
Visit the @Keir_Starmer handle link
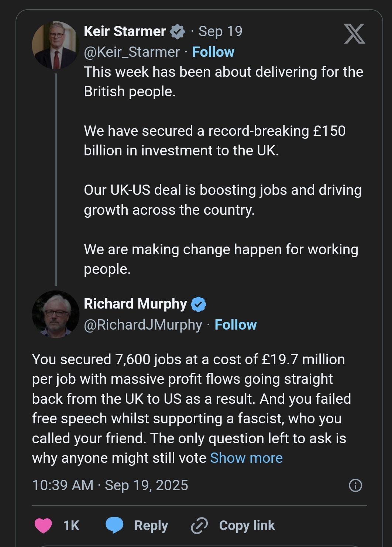pyautogui.click(x=132, y=52)
